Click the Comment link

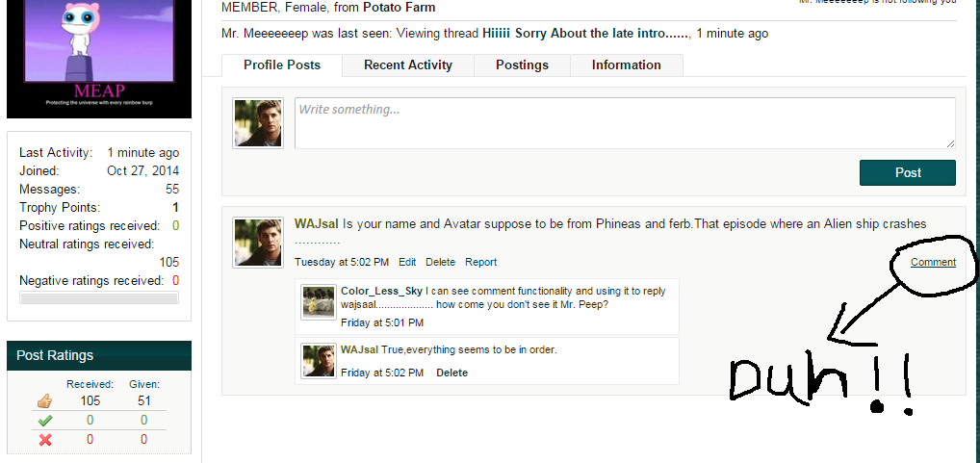click(x=933, y=262)
